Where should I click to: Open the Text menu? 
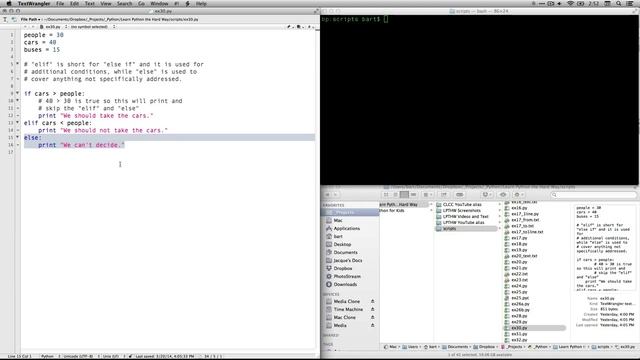click(x=89, y=4)
